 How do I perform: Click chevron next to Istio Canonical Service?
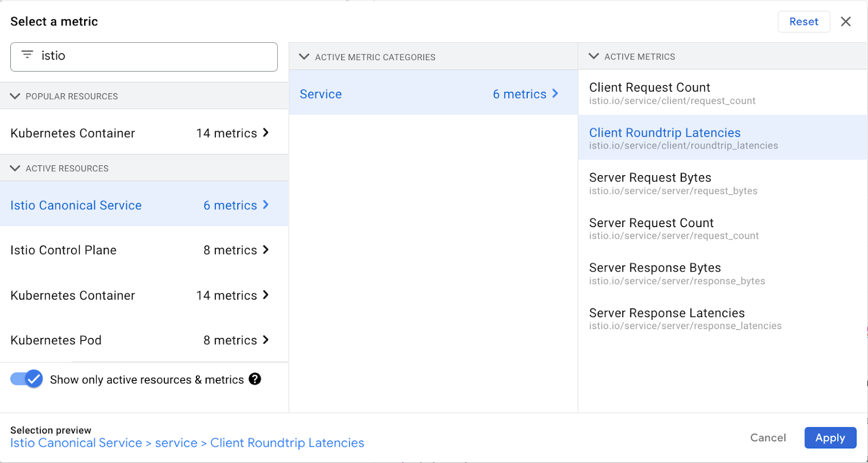click(266, 205)
